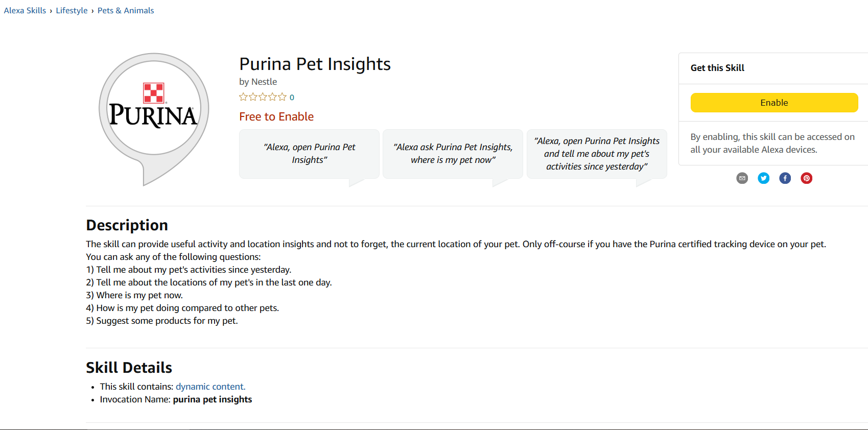Open the dynamic content link
Viewport: 868px width, 430px height.
point(210,387)
